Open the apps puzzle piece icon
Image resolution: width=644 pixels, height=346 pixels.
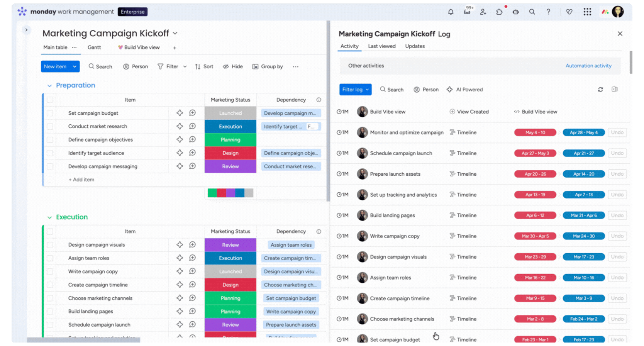click(499, 12)
